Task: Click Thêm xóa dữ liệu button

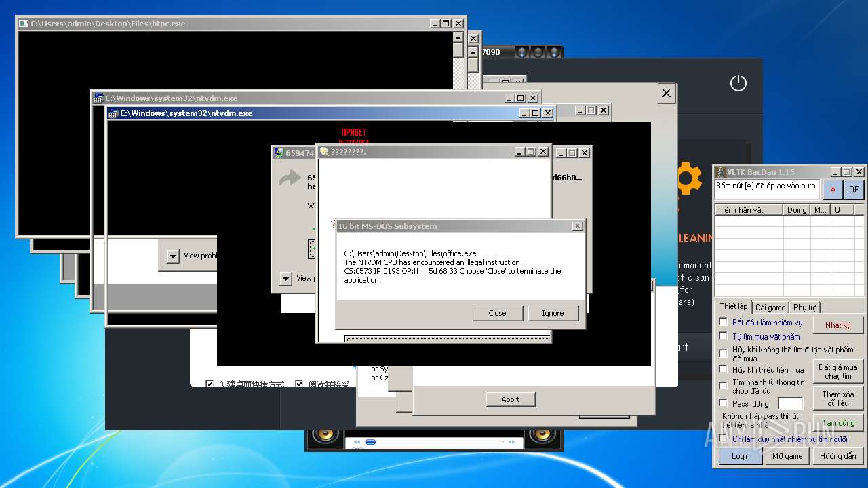Action: (x=838, y=399)
